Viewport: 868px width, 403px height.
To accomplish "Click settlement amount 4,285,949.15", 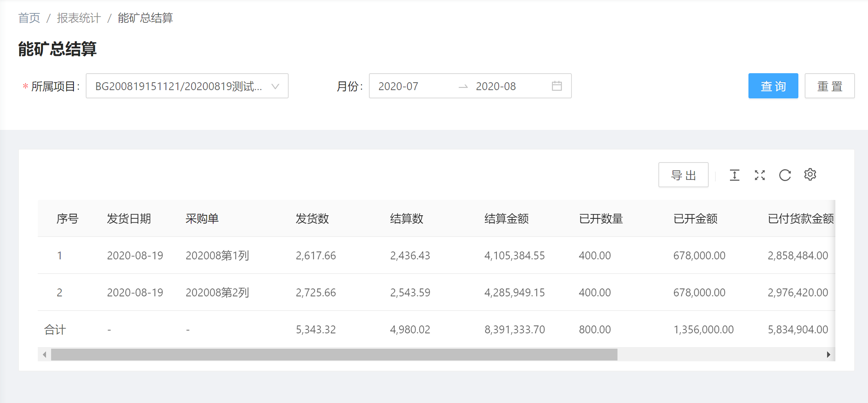I will [515, 292].
